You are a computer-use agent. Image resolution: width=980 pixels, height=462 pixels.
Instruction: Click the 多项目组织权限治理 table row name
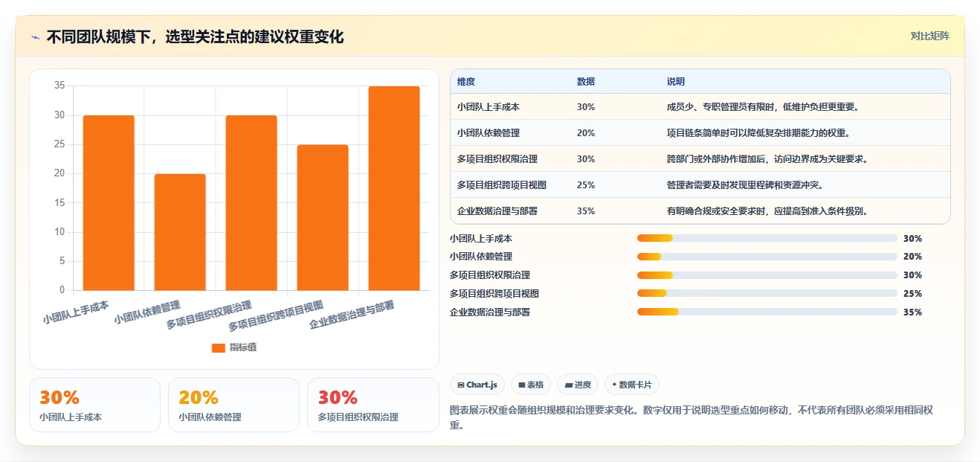[497, 159]
